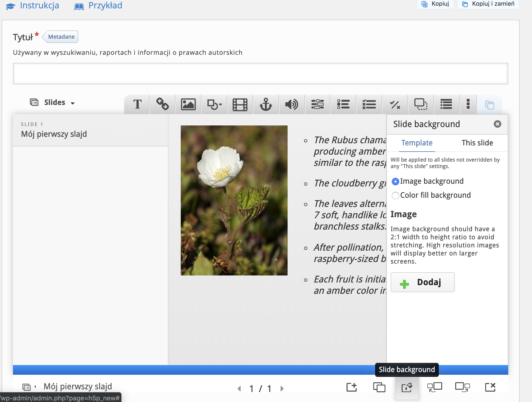Switch to the Template tab

pos(417,143)
